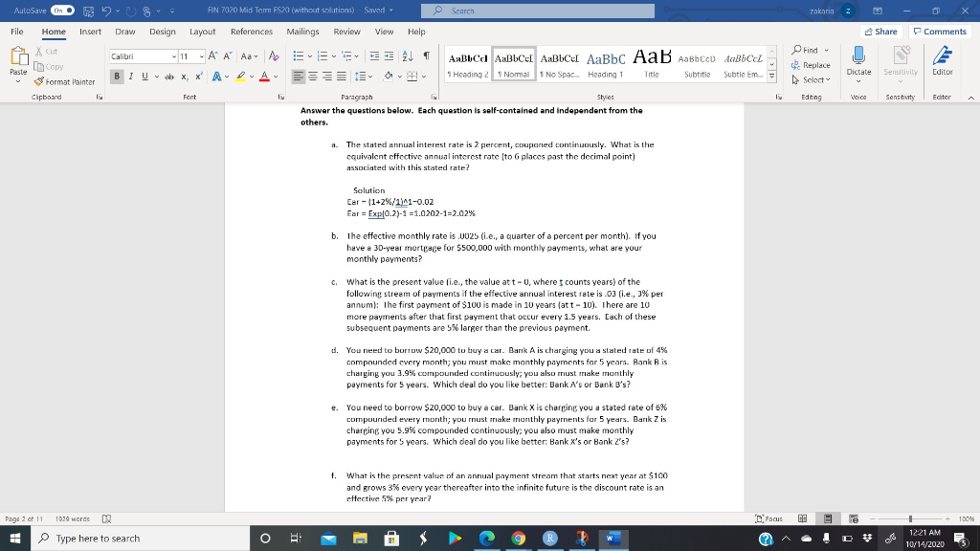
Task: Expand the borders dropdown arrow
Action: (x=423, y=77)
